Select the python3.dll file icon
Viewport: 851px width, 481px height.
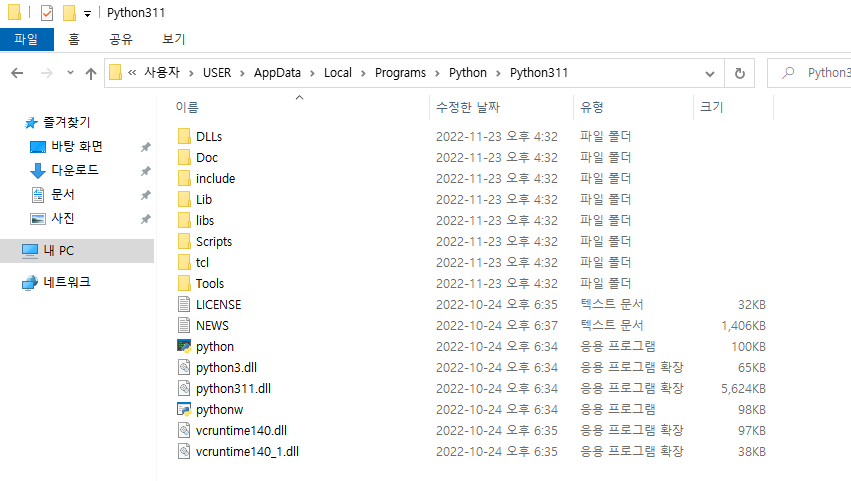click(x=185, y=367)
